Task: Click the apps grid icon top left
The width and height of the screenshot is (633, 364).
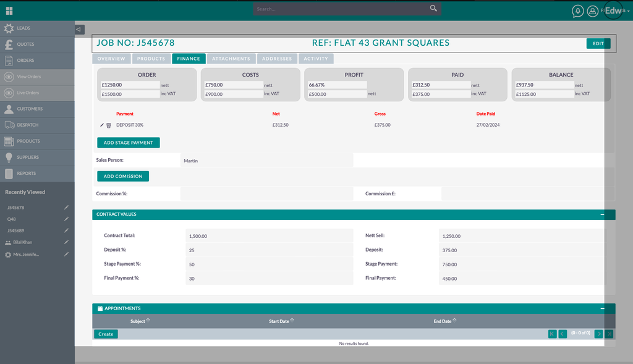Action: point(9,11)
